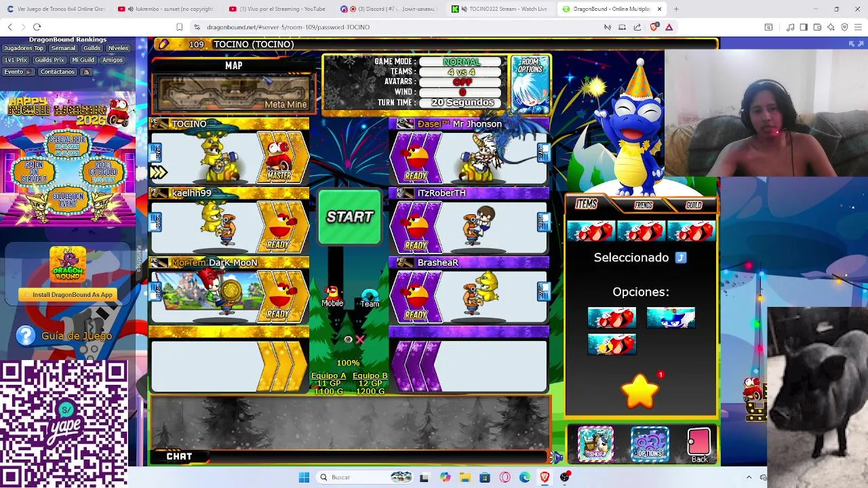Click ITzRoberTH's Ready status badge
Viewport: 868px width, 488px height.
pyautogui.click(x=416, y=226)
